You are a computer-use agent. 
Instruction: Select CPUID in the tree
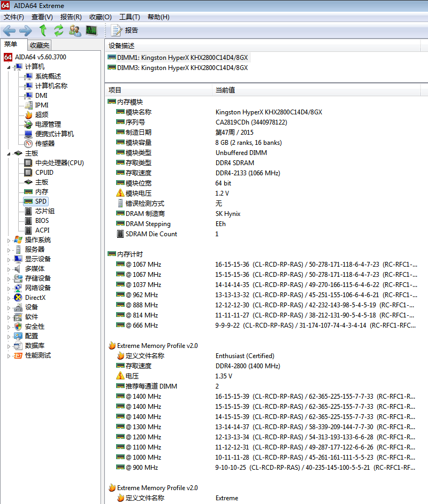pos(44,173)
